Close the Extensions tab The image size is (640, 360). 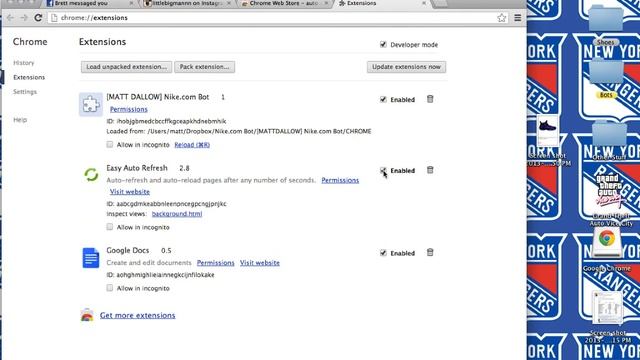click(424, 3)
